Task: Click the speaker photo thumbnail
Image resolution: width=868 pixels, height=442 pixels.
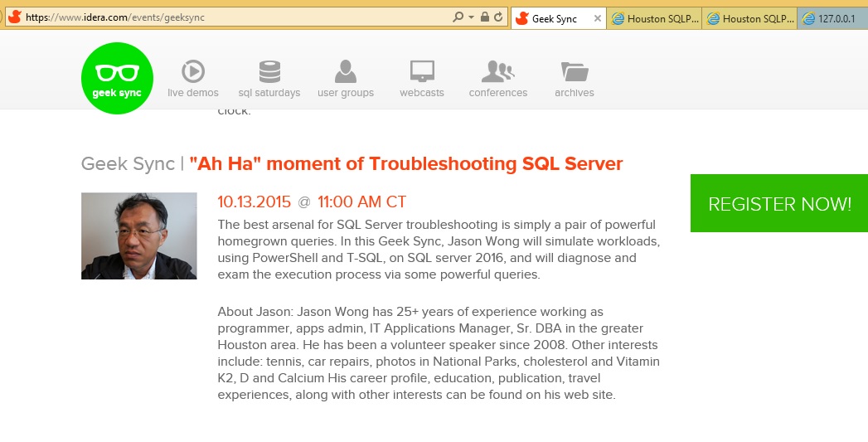Action: (138, 236)
